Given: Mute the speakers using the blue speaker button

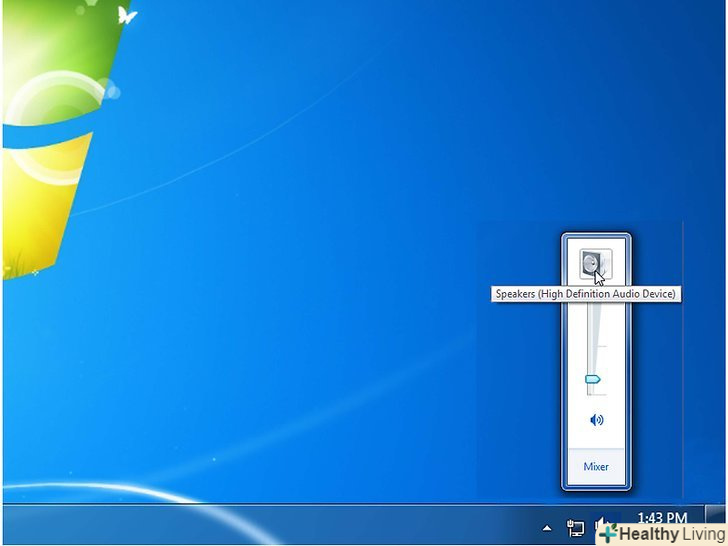Looking at the screenshot, I should [x=597, y=420].
